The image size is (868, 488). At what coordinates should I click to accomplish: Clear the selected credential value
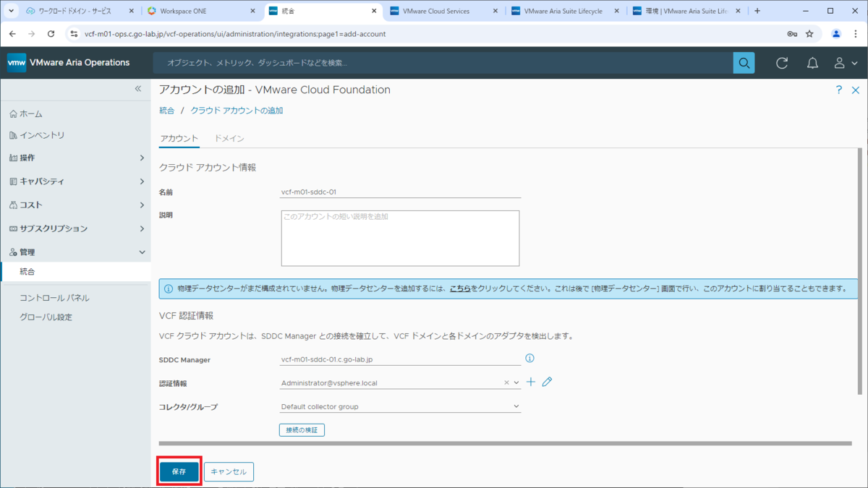(506, 382)
